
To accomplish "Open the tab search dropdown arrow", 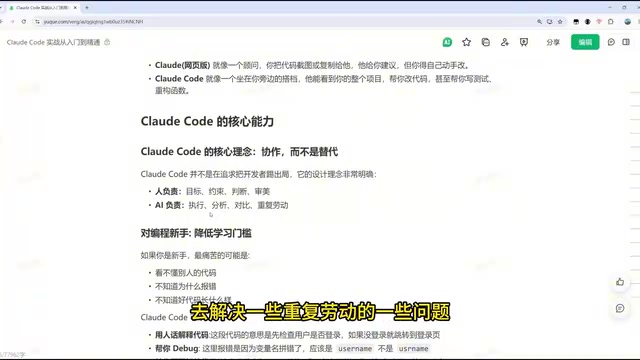I will click(1, 8).
